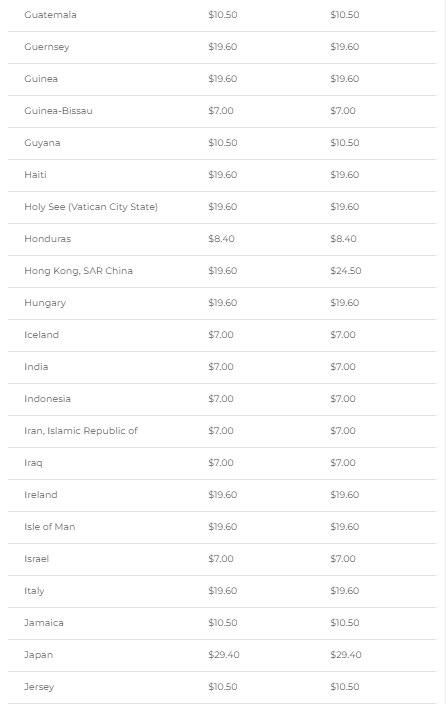Image resolution: width=446 pixels, height=704 pixels.
Task: Click Iran, Islamic Republic of text
Action: [81, 431]
